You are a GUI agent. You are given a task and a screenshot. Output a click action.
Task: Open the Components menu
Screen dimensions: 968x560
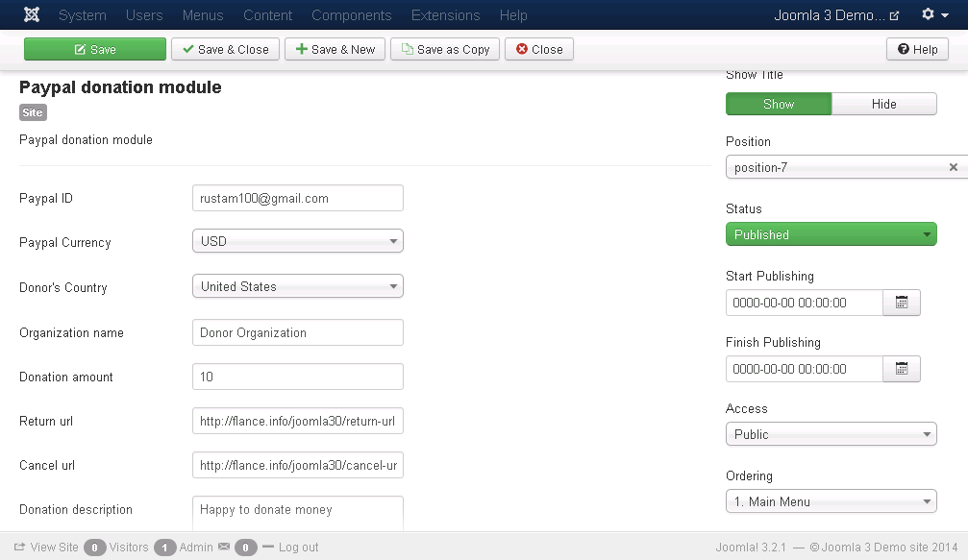point(351,14)
